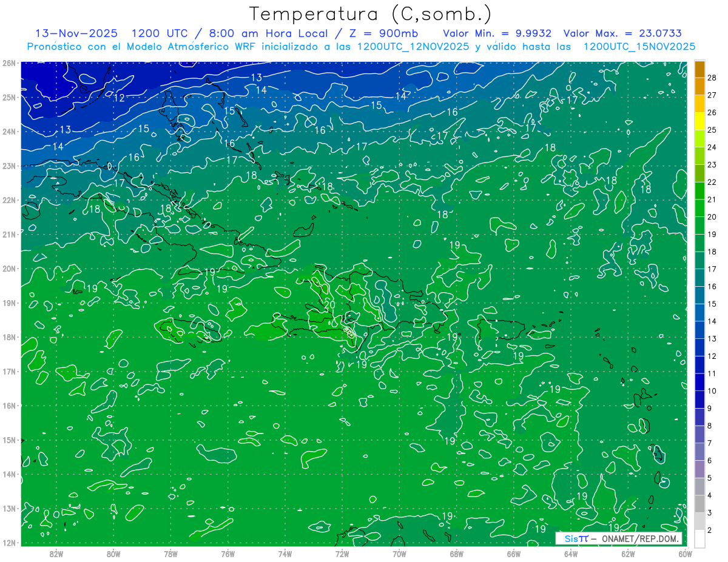
Task: Click the '26N' latitude axis label
Action: coord(8,63)
